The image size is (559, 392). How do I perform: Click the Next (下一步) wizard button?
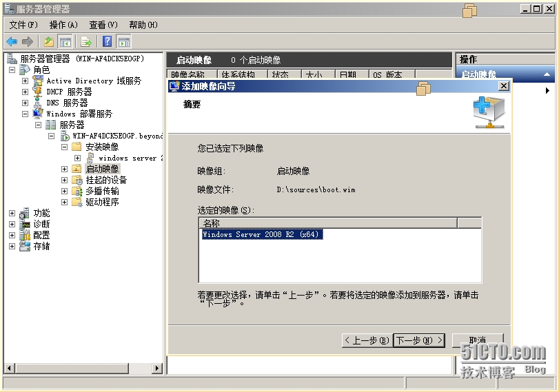click(419, 340)
